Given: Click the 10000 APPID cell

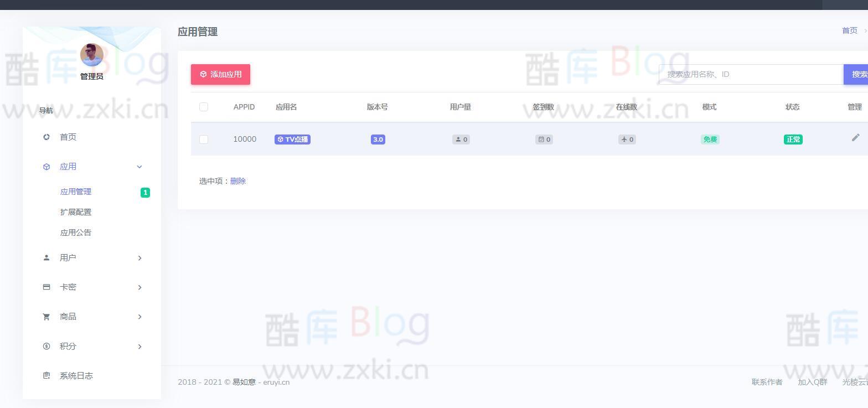Looking at the screenshot, I should 245,139.
